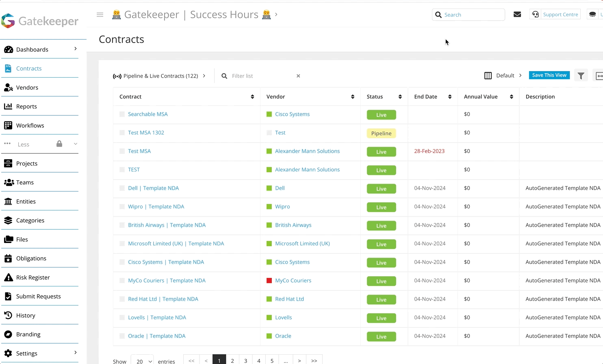Sort by Contract column arrows
Image resolution: width=603 pixels, height=364 pixels.
tap(252, 97)
